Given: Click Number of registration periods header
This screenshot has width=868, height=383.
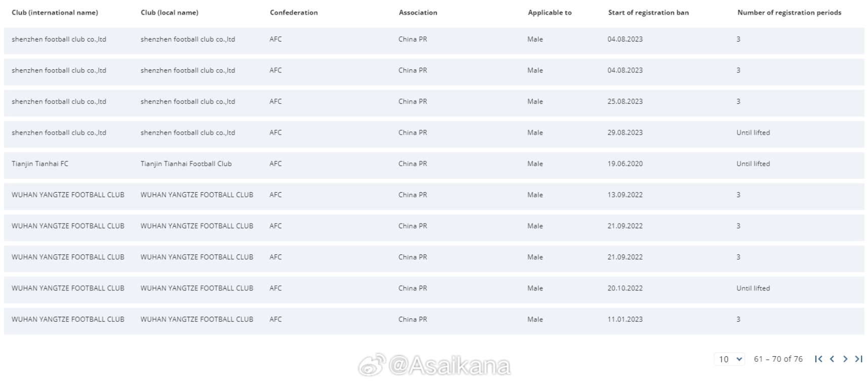Looking at the screenshot, I should click(x=789, y=13).
